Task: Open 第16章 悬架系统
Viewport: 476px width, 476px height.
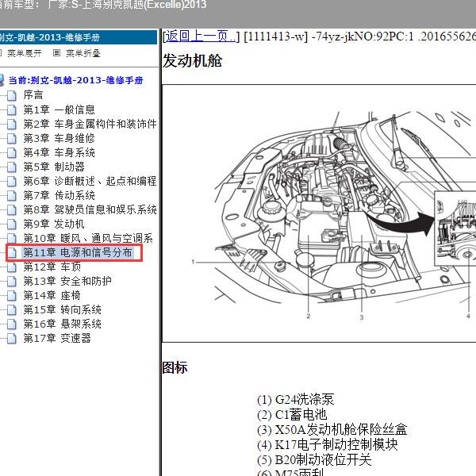Action: point(63,324)
